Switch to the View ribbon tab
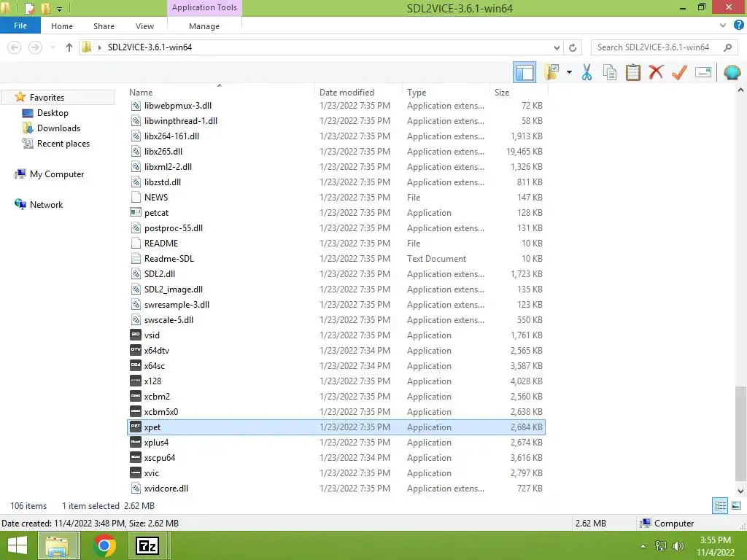Viewport: 747px width, 560px height. click(x=144, y=26)
